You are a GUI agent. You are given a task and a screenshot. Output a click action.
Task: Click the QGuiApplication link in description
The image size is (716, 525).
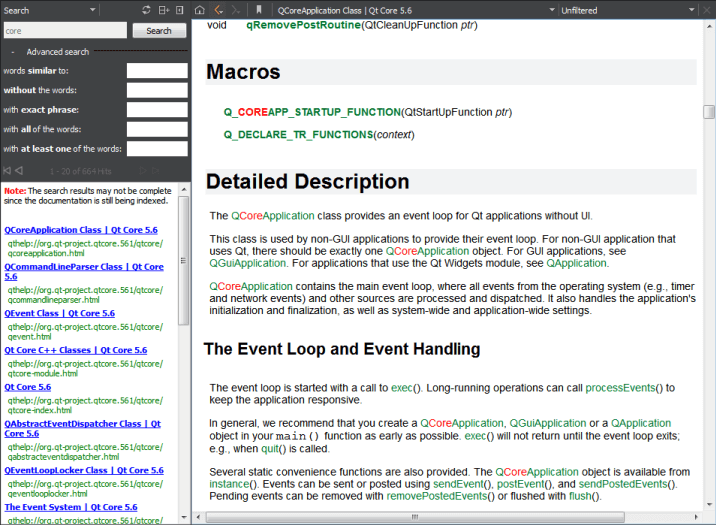point(247,263)
